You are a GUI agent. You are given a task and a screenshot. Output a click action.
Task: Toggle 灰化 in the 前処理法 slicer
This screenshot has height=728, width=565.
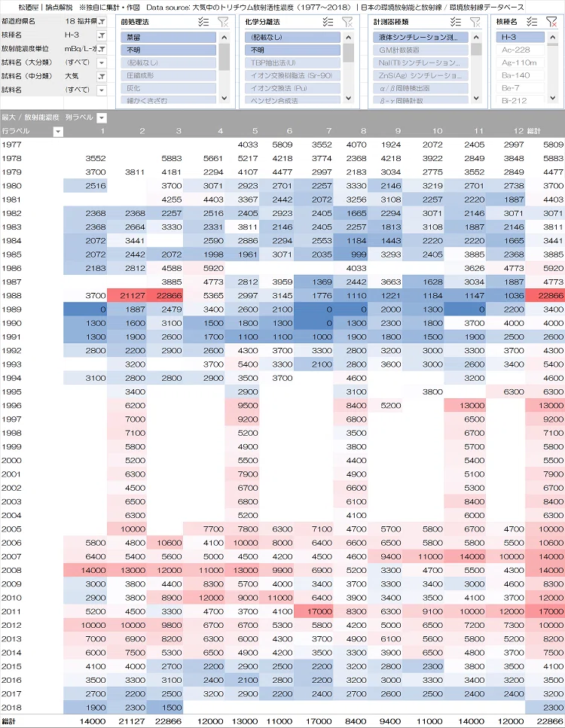click(x=169, y=88)
